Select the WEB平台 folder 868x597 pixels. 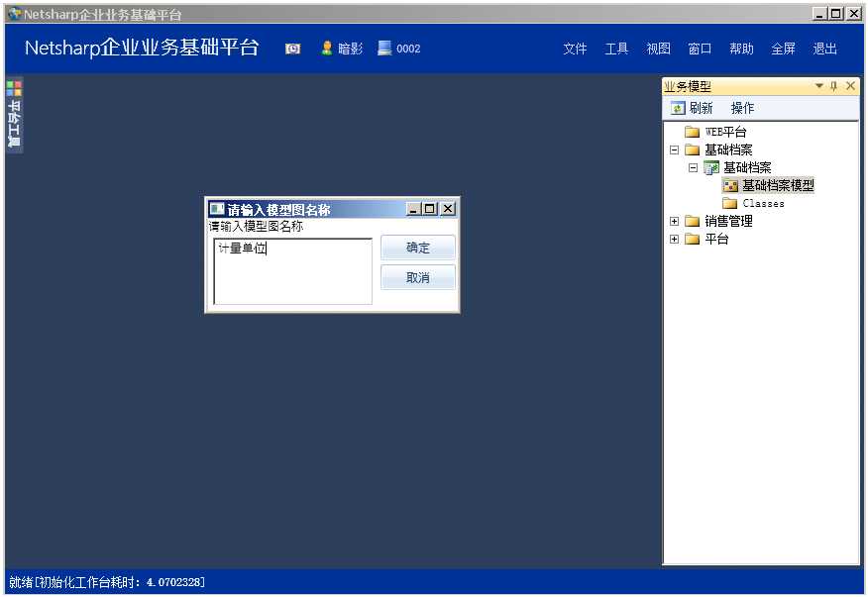[725, 132]
